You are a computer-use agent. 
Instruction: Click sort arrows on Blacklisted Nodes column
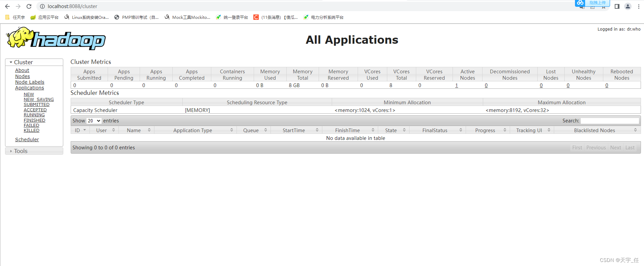click(635, 130)
